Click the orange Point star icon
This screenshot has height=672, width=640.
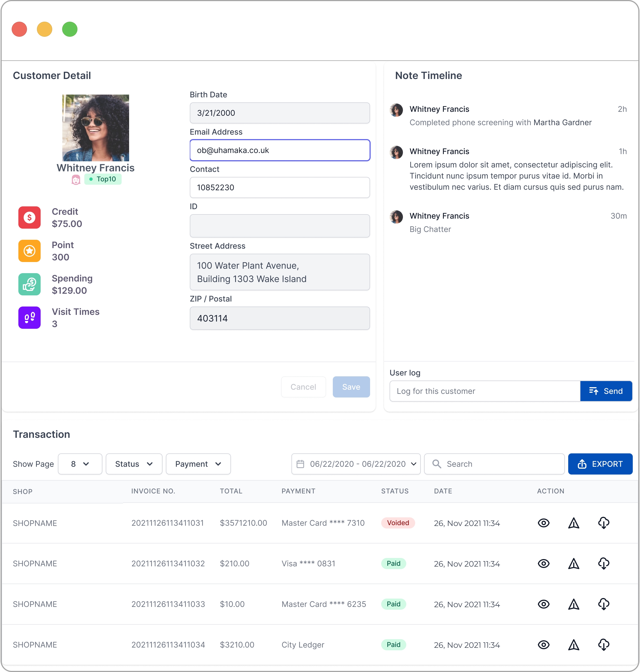[x=29, y=251]
